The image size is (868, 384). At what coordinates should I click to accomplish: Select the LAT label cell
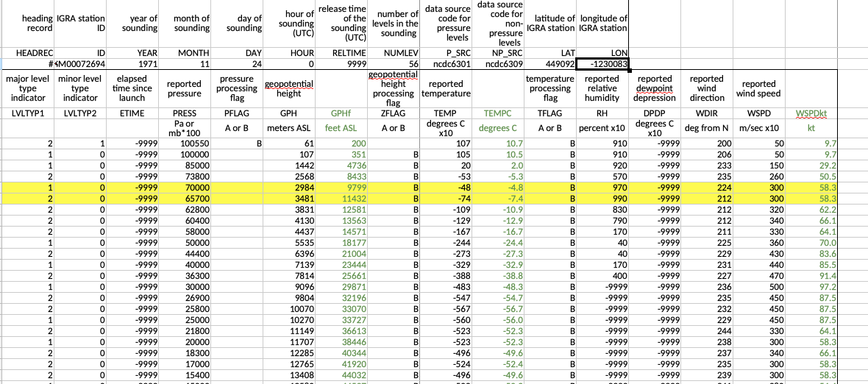point(551,53)
